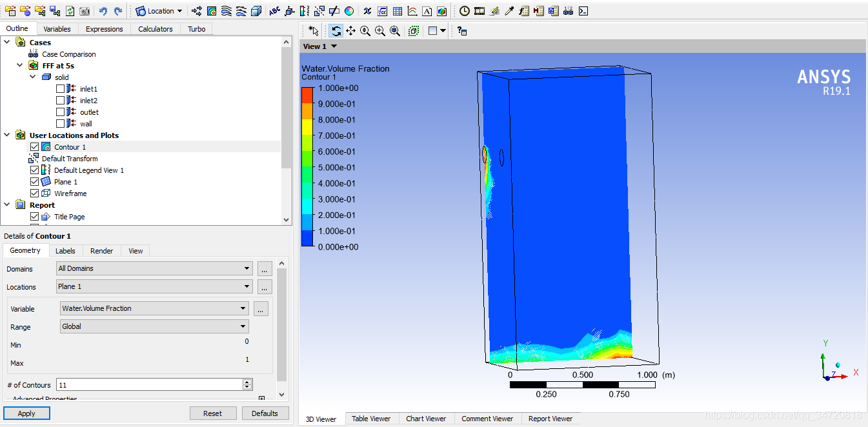The image size is (868, 427).
Task: Insert a Legend from toolbar
Action: tap(305, 11)
